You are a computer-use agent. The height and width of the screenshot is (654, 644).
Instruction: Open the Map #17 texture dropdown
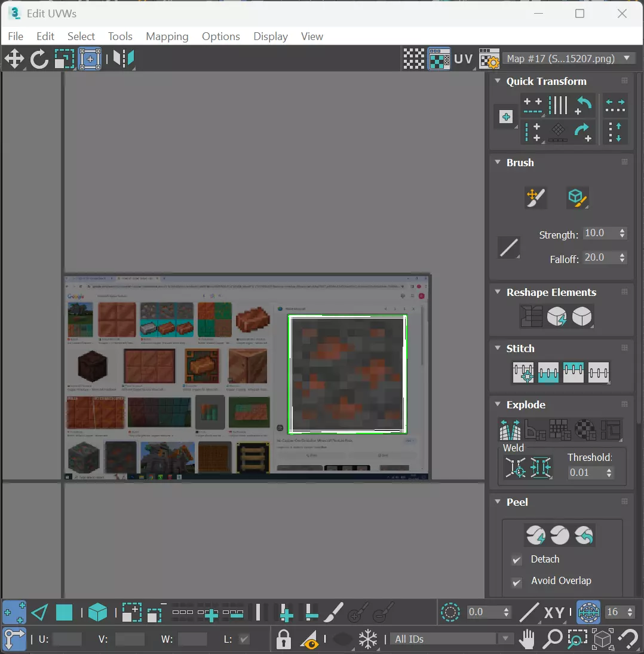pos(569,59)
